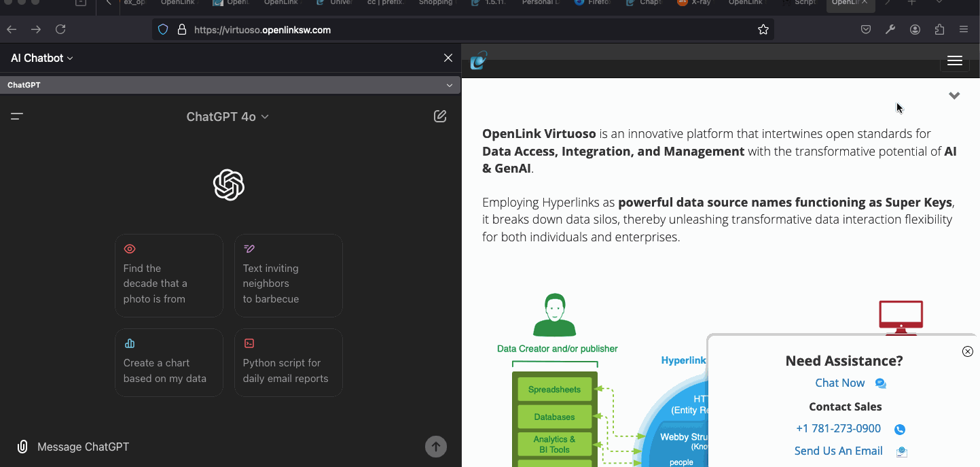
Task: Open the hamburger menu on Virtuoso page
Action: coord(954,60)
